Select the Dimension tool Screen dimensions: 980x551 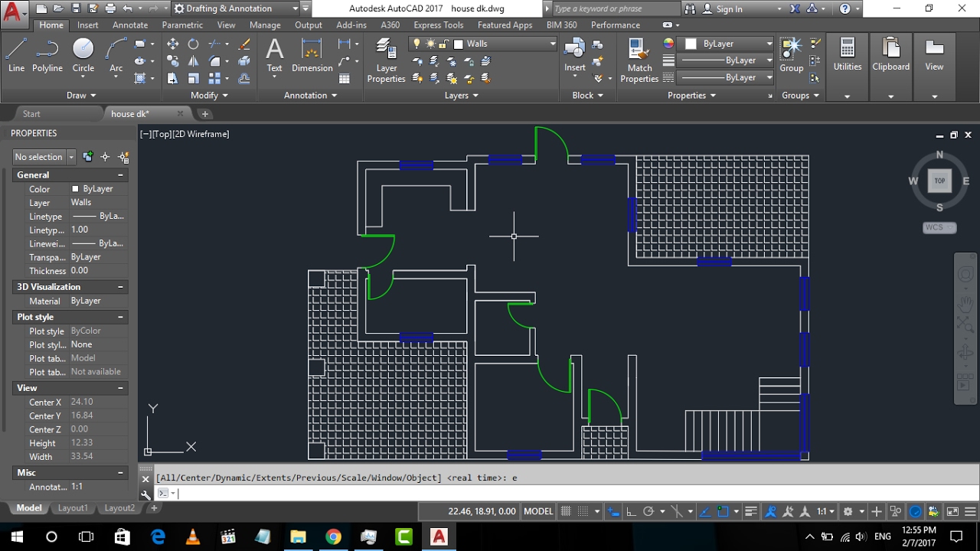pos(312,55)
